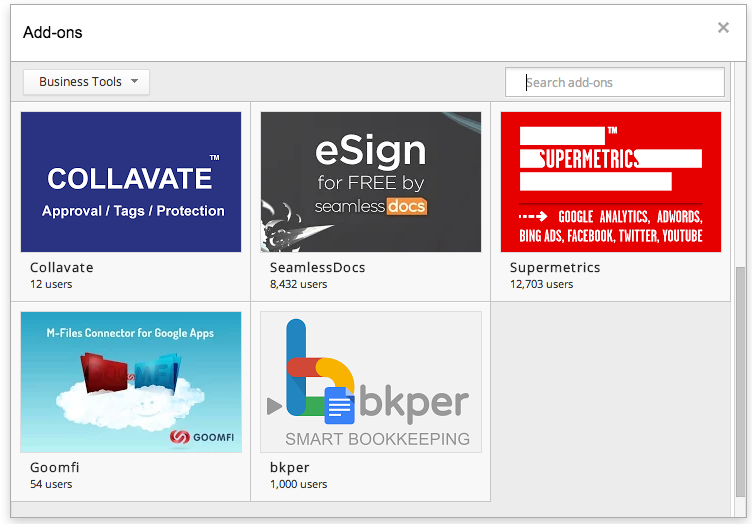
Task: Click the Supermetrics title text
Action: [x=555, y=268]
